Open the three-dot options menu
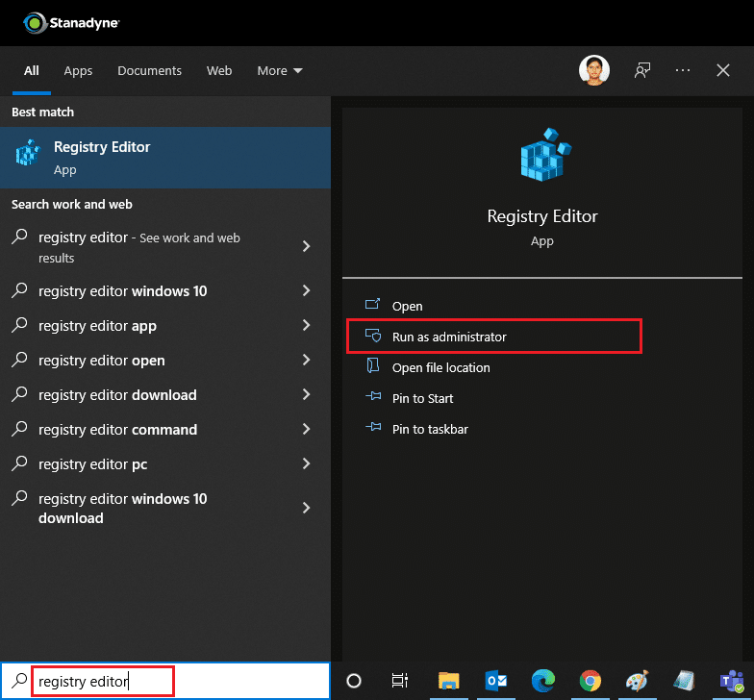Viewport: 754px width, 700px height. click(683, 70)
